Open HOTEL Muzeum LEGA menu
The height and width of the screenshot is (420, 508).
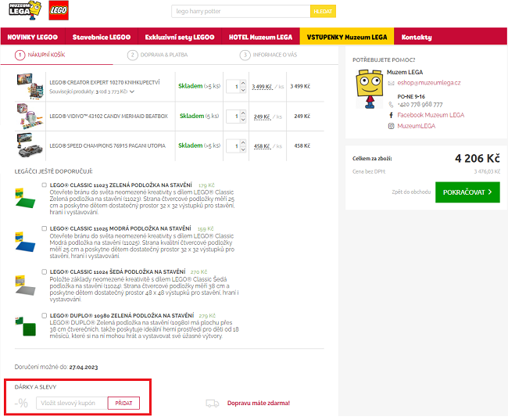tap(261, 37)
